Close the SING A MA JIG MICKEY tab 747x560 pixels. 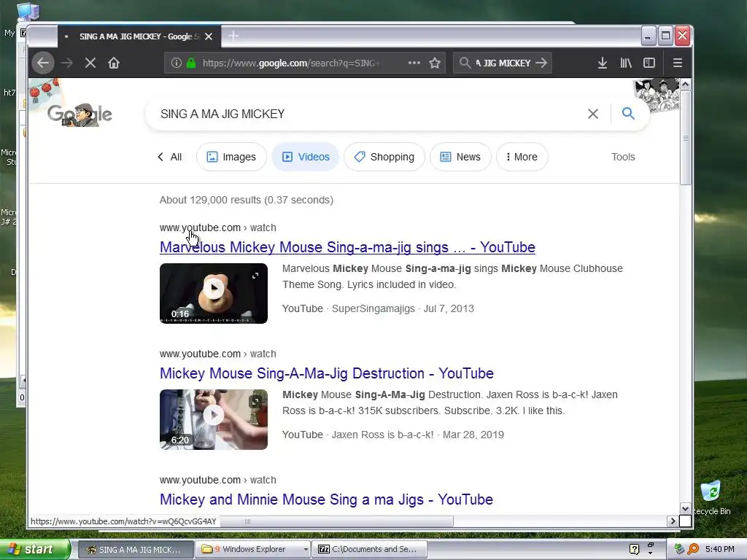[x=209, y=36]
